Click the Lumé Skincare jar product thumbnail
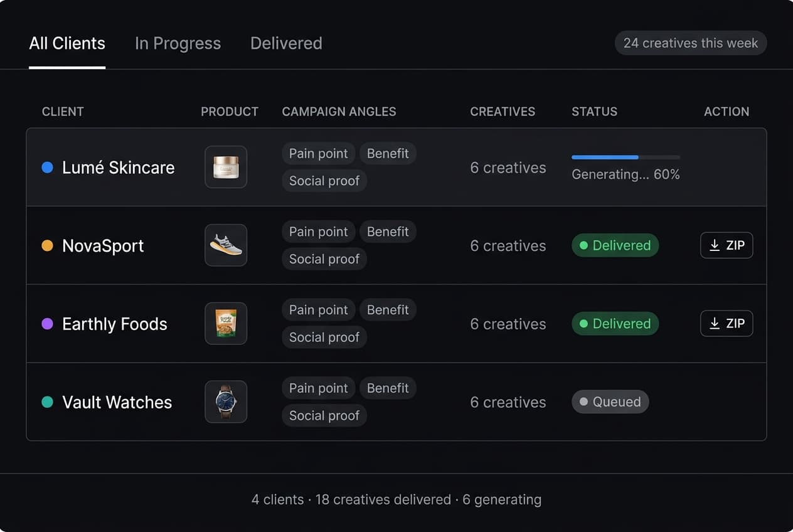This screenshot has width=793, height=532. pyautogui.click(x=226, y=167)
